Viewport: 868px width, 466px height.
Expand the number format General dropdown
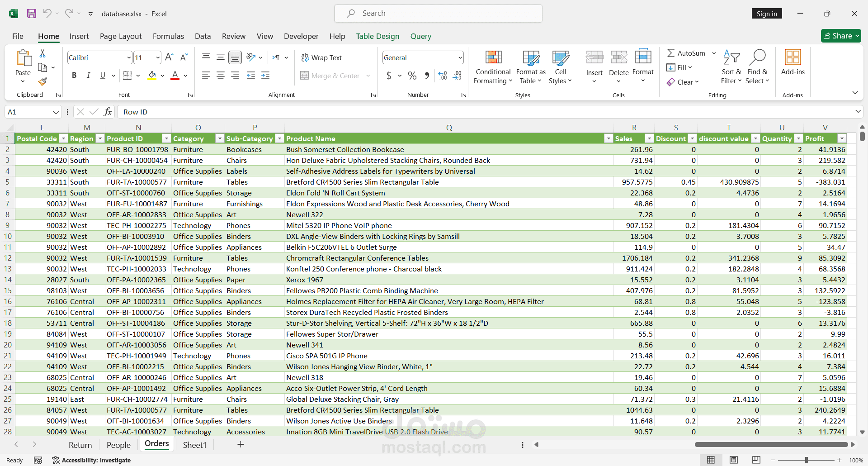460,57
